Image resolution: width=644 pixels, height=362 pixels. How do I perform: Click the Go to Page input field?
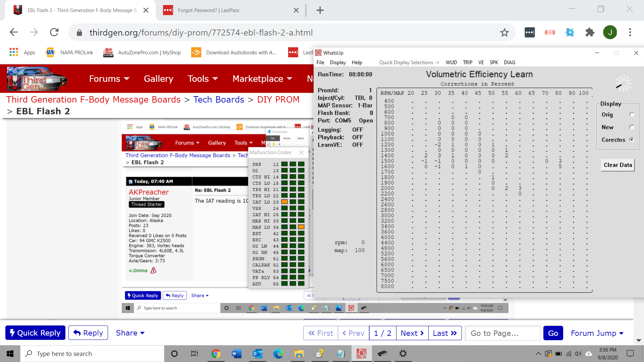tap(502, 333)
